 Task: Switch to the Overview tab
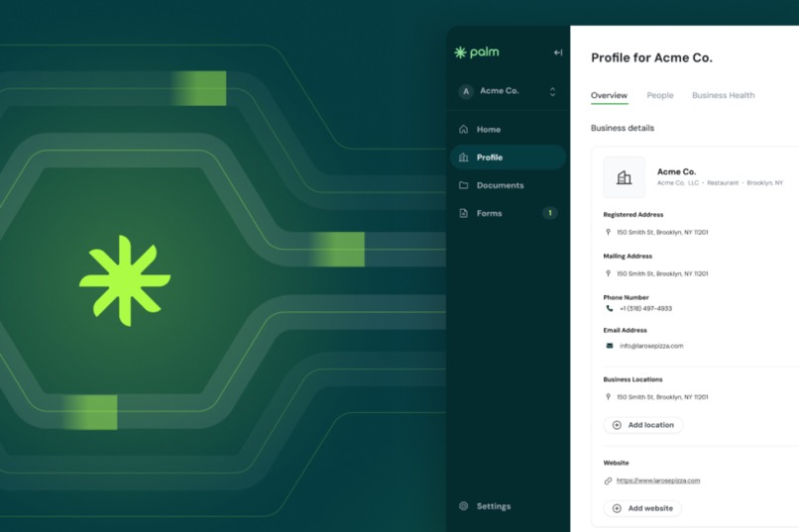[609, 95]
